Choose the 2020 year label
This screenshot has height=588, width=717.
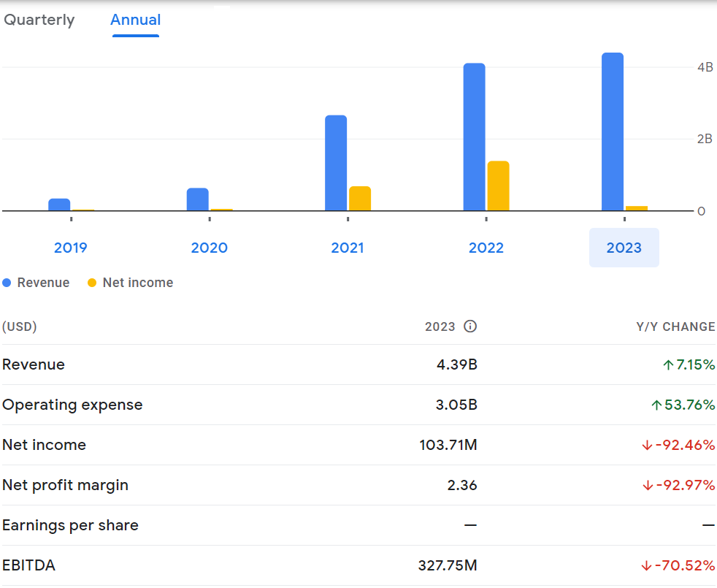pyautogui.click(x=210, y=248)
